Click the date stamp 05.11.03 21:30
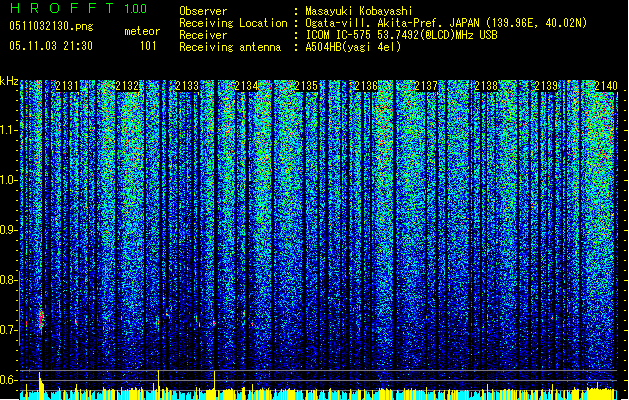This screenshot has width=629, height=400. (x=51, y=46)
